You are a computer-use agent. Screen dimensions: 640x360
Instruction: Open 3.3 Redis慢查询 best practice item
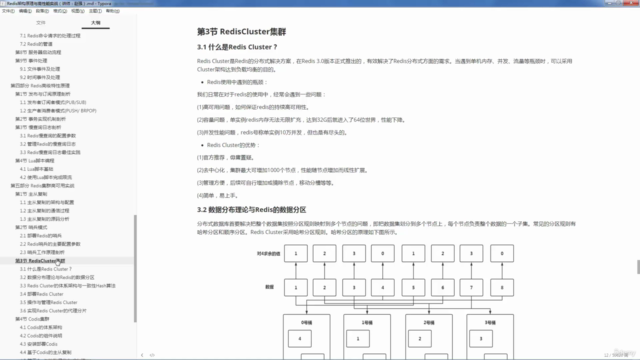click(x=50, y=152)
